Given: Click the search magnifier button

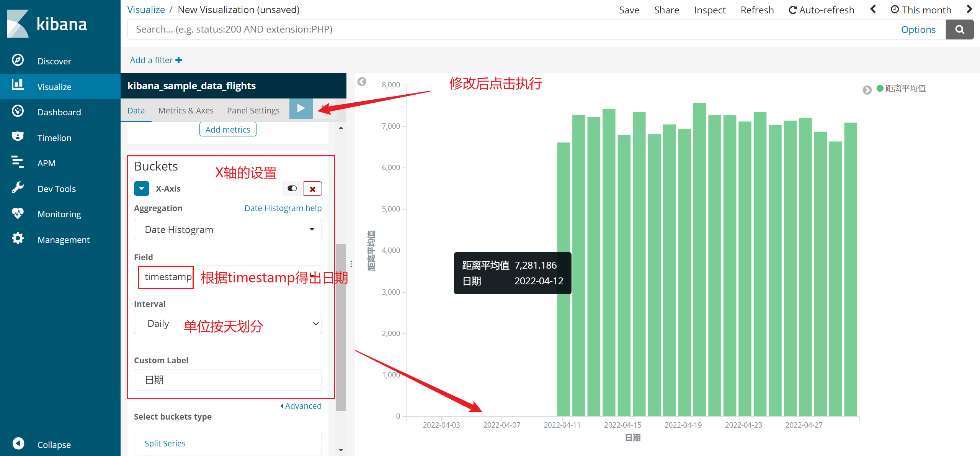Looking at the screenshot, I should 959,30.
